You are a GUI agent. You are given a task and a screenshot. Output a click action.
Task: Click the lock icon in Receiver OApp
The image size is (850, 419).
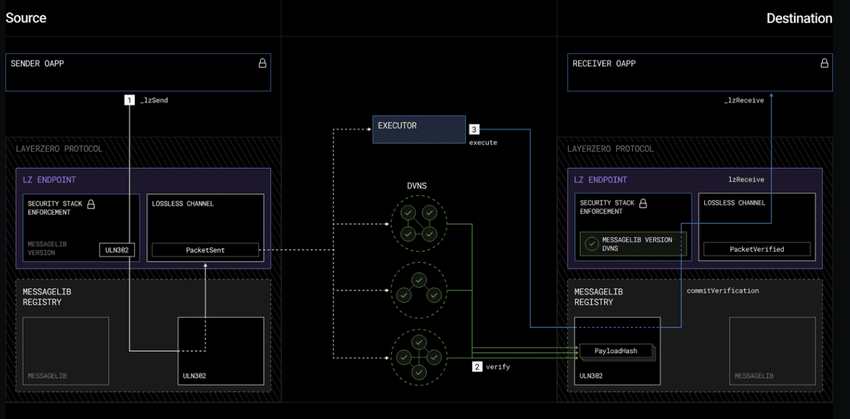pos(824,63)
